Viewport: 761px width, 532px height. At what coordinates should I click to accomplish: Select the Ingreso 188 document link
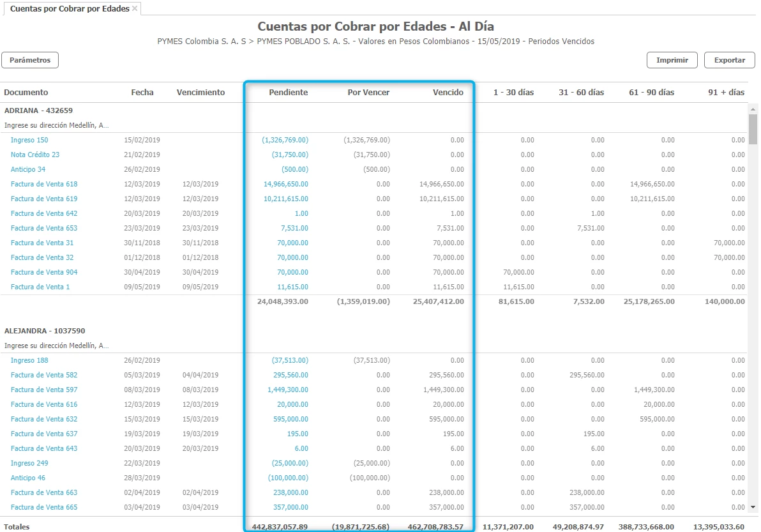[x=29, y=360]
